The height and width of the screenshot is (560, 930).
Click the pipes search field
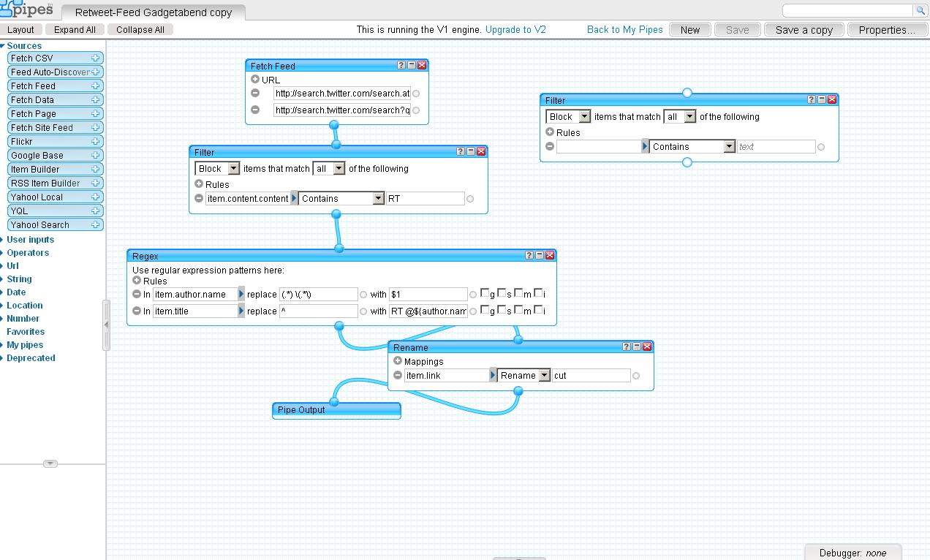coord(848,10)
